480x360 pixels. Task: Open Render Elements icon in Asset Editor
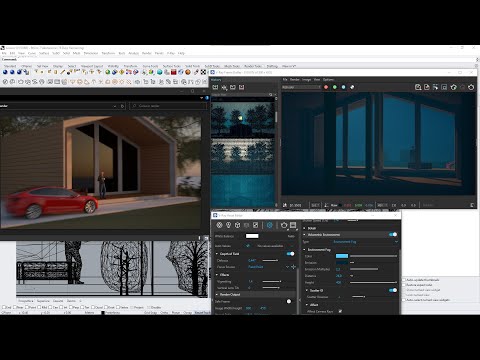[x=246, y=225]
